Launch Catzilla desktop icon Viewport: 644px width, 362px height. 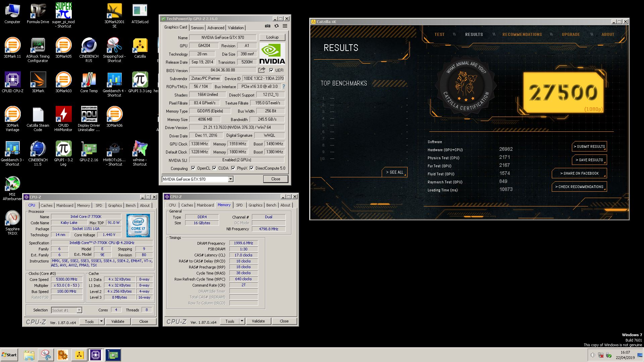click(x=140, y=48)
